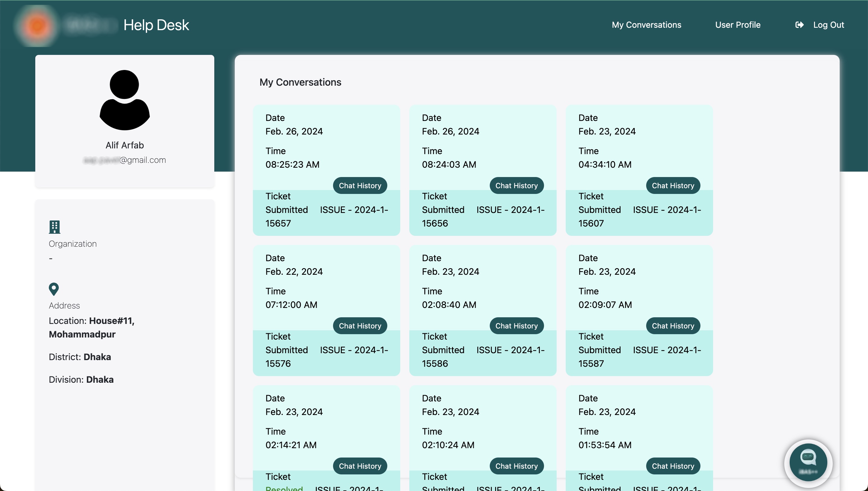
Task: Click Log Out link
Action: coord(829,25)
